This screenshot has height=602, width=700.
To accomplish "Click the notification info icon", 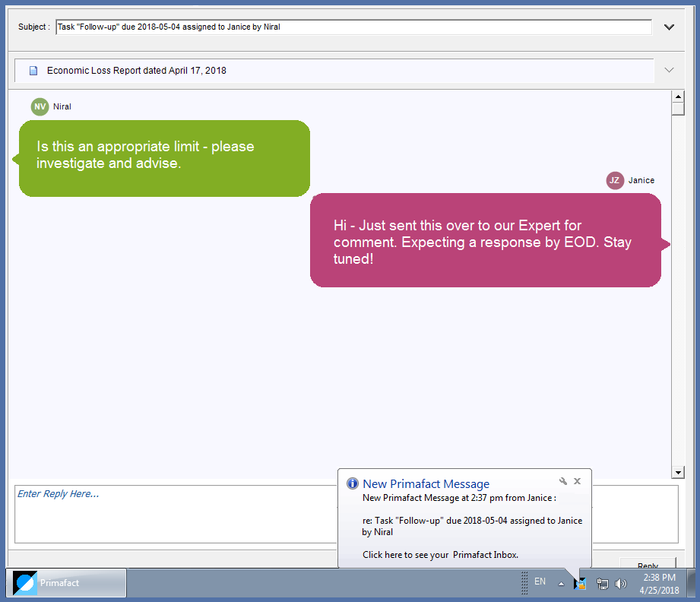I will (353, 483).
